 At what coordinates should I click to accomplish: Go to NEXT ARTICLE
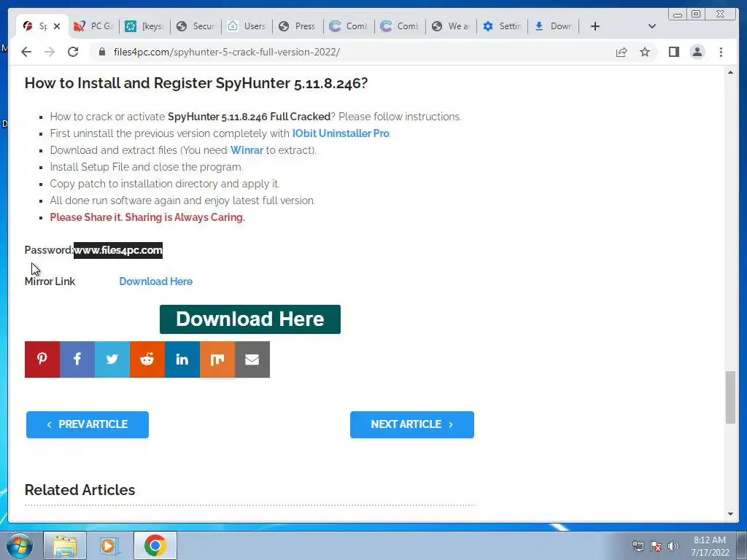click(412, 424)
